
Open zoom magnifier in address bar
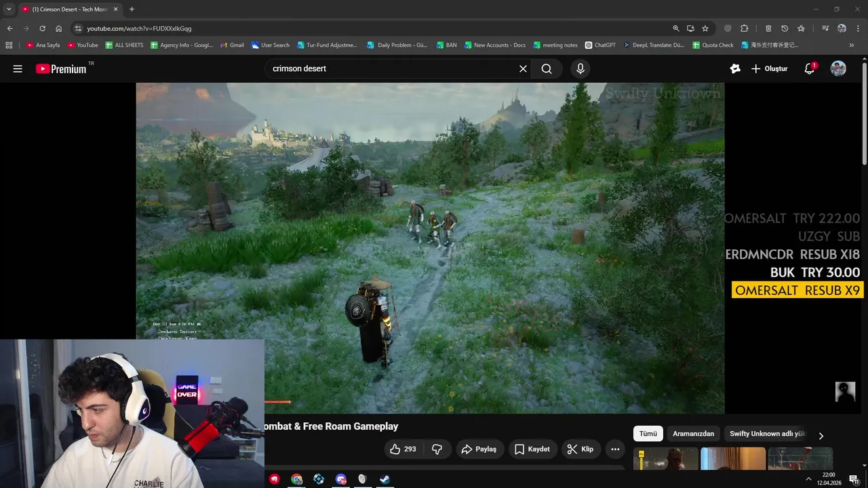click(675, 28)
